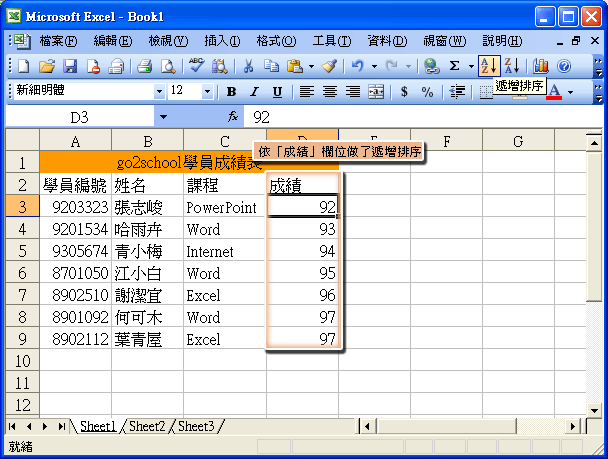Expand the font name dropdown
Image resolution: width=608 pixels, height=459 pixels.
(x=159, y=92)
